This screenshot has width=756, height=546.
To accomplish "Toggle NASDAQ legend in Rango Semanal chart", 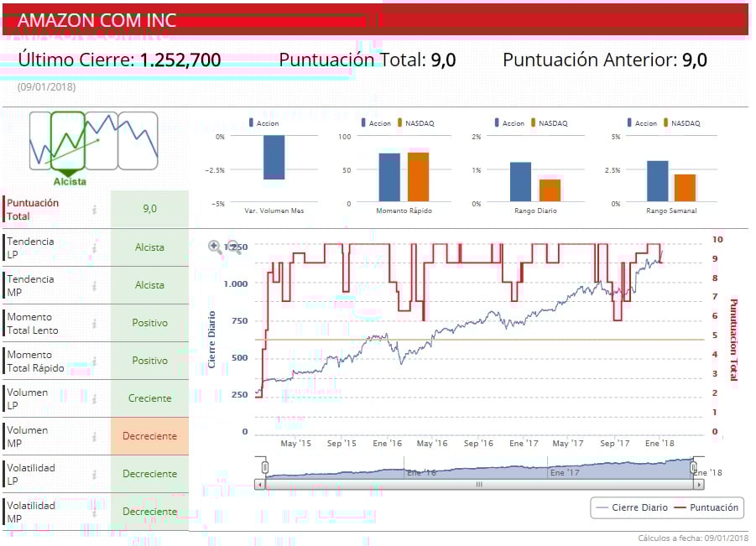I will pyautogui.click(x=682, y=123).
